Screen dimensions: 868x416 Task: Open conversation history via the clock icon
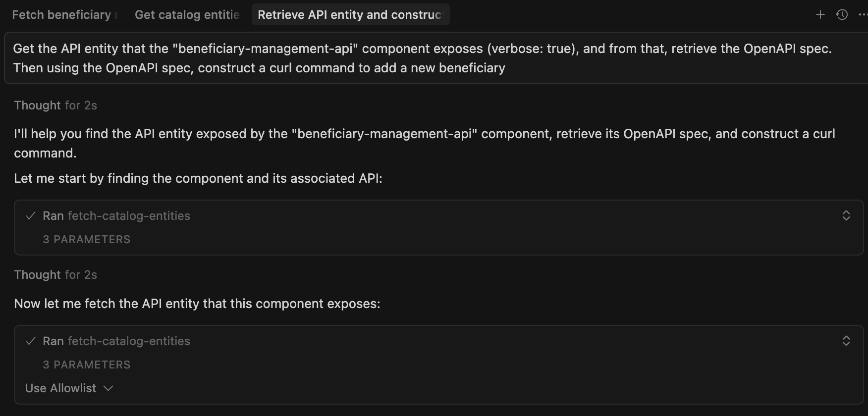point(842,14)
